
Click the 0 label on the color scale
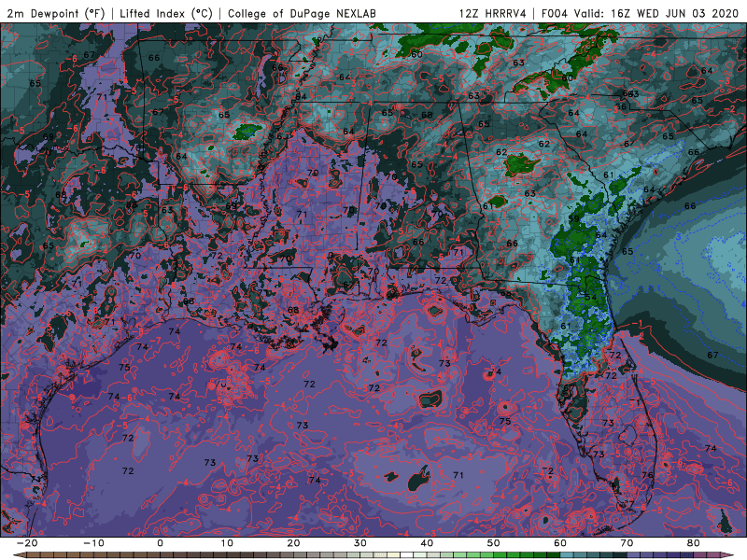coord(160,543)
